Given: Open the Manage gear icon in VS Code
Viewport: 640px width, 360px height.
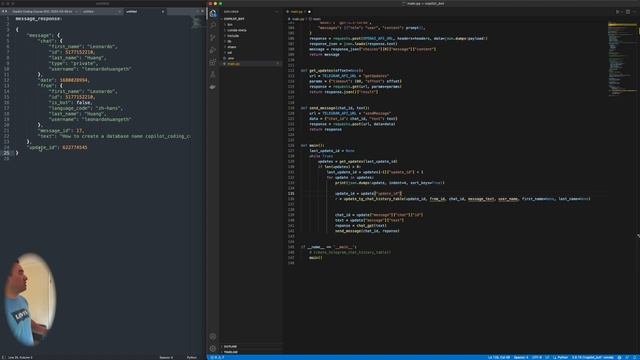Looking at the screenshot, I should tap(213, 349).
